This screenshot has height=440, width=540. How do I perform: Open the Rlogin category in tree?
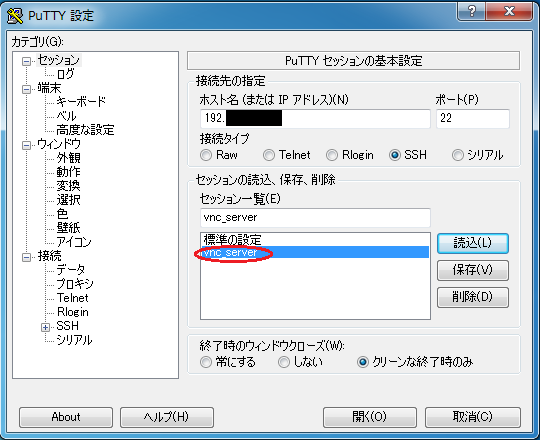pos(73,312)
